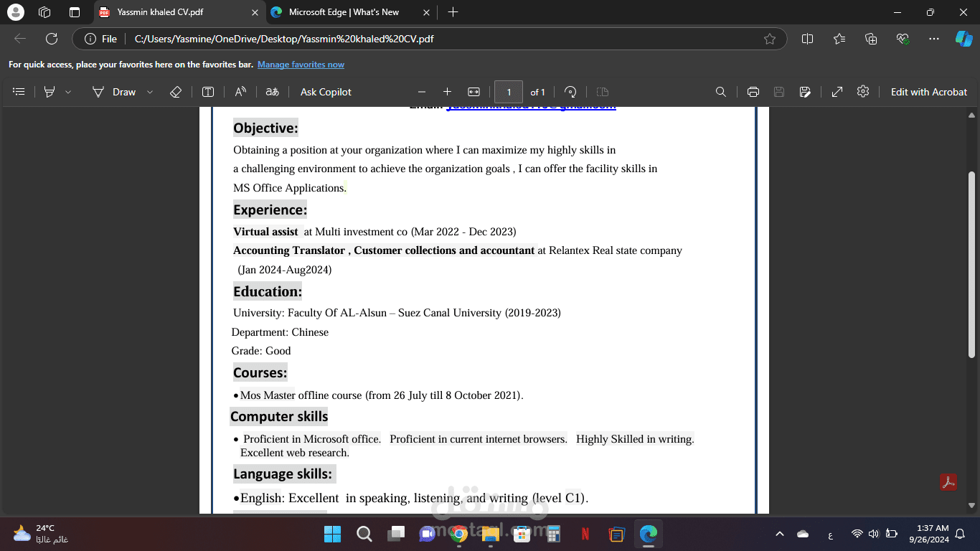
Task: Select the Erase tool
Action: tap(176, 92)
